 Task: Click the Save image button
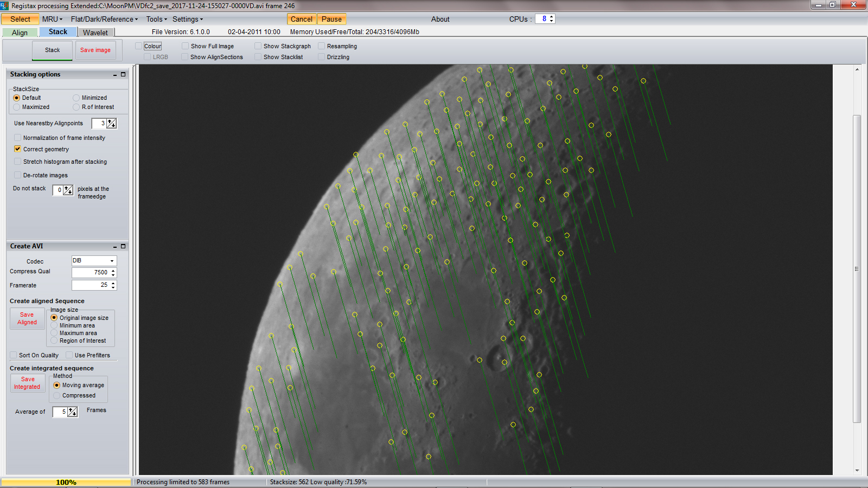coord(95,50)
